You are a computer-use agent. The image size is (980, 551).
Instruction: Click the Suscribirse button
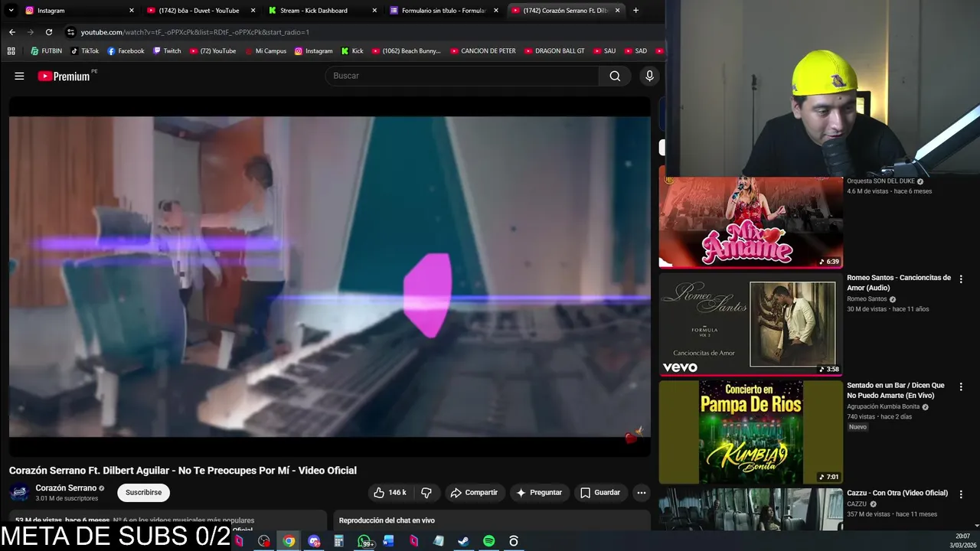click(x=143, y=493)
